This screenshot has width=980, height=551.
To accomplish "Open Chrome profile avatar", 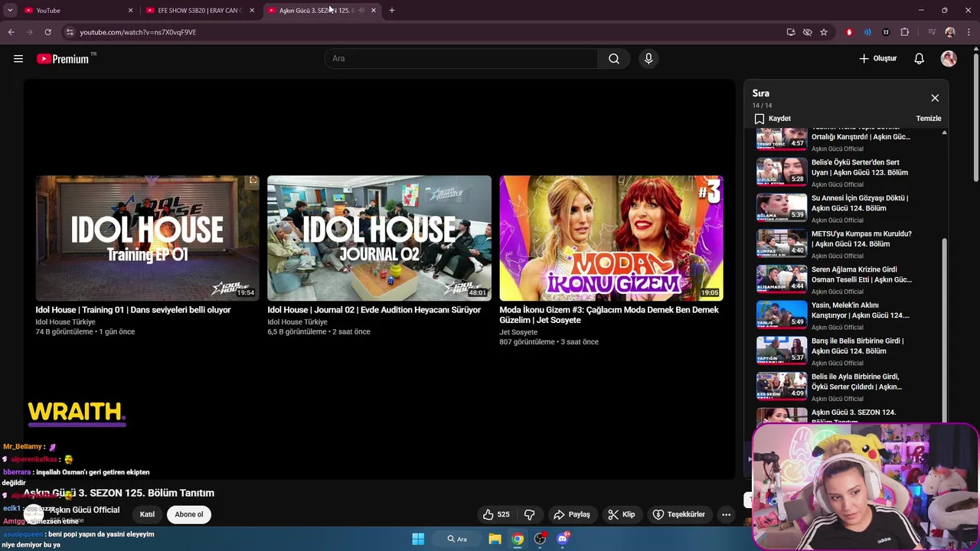I will point(950,32).
